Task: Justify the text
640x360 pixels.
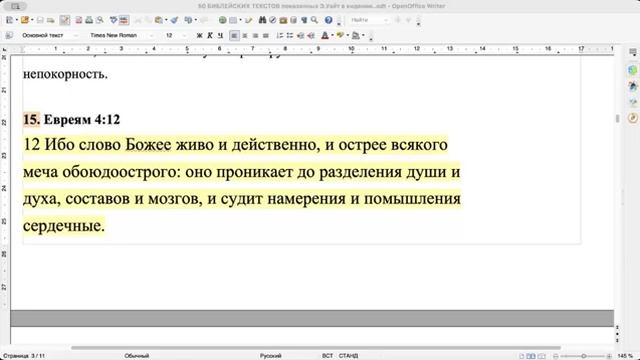Action: pos(266,36)
